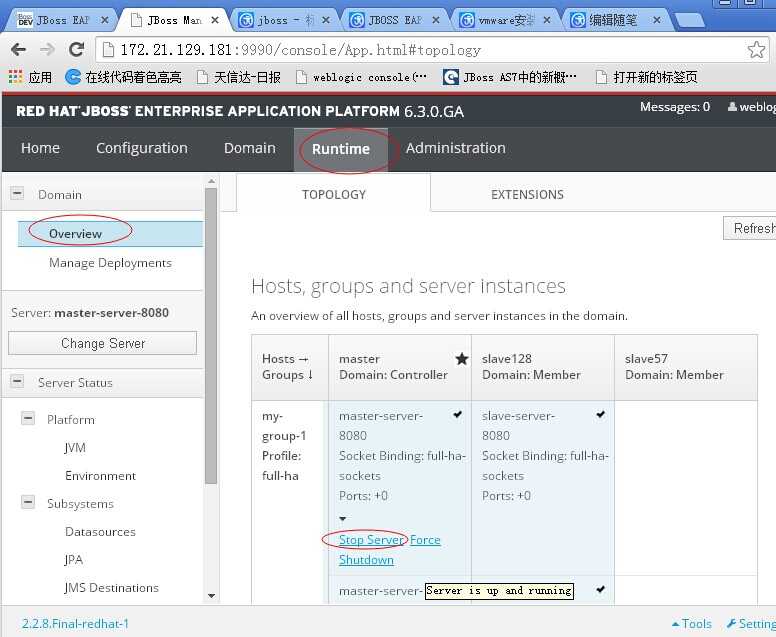Switch to the TOPOLOGY tab
The height and width of the screenshot is (637, 776).
[334, 195]
